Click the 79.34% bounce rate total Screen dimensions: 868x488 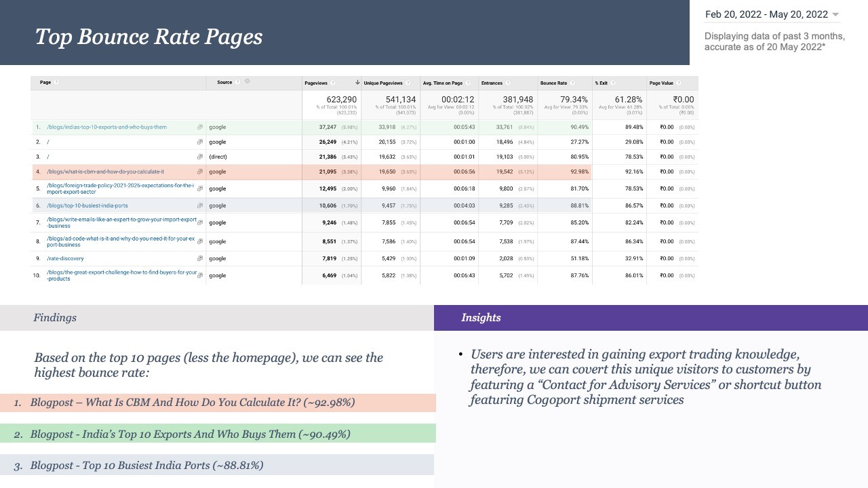pyautogui.click(x=574, y=100)
